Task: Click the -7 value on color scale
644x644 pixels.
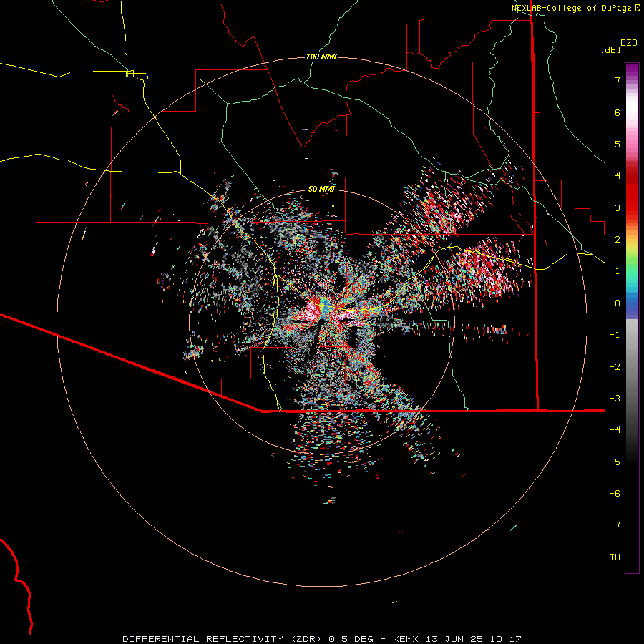Action: tap(615, 525)
